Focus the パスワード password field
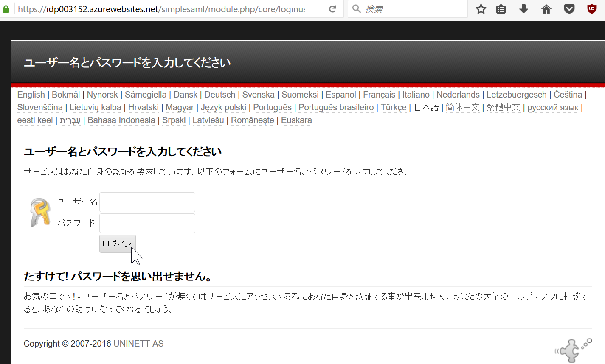This screenshot has height=364, width=605. click(147, 223)
